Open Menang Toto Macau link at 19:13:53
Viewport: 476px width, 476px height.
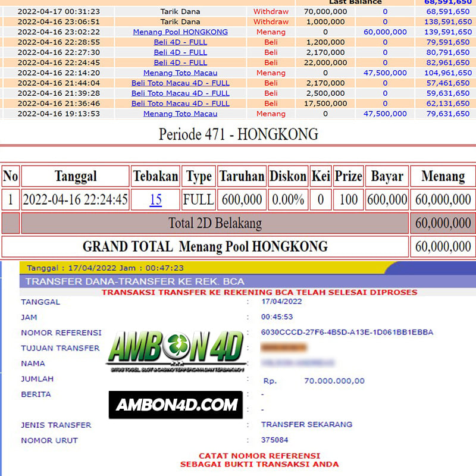(x=180, y=114)
